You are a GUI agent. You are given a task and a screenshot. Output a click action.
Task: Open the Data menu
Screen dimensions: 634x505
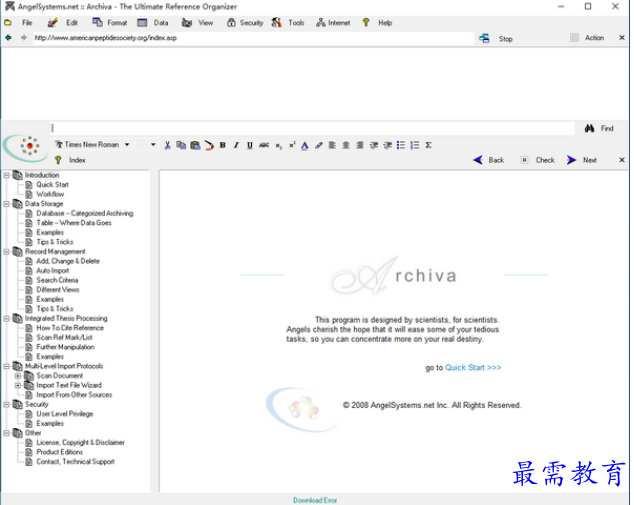(x=161, y=23)
